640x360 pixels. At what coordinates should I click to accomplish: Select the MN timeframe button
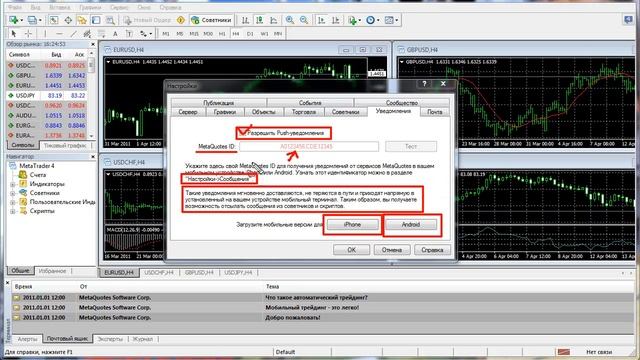(278, 33)
